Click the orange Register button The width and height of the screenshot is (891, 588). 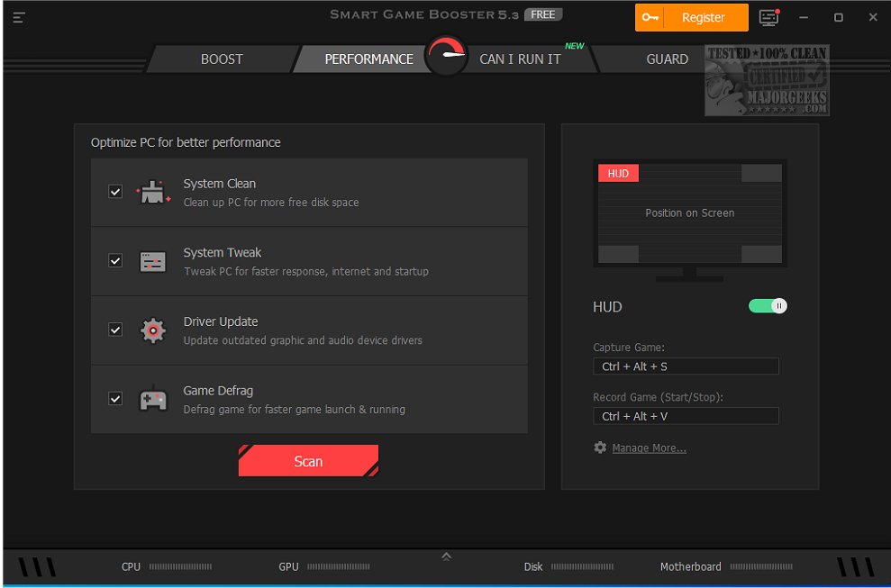(692, 18)
